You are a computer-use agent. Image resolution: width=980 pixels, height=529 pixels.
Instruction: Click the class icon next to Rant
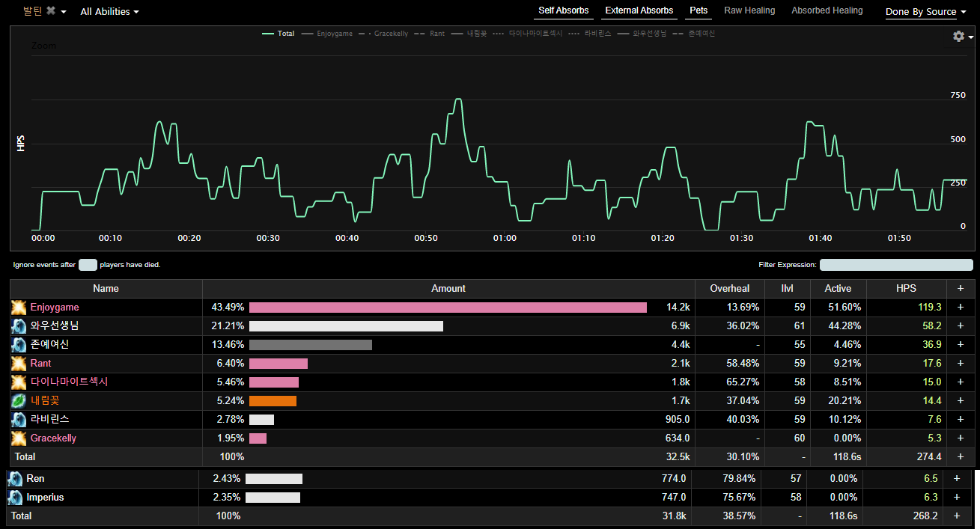click(19, 364)
